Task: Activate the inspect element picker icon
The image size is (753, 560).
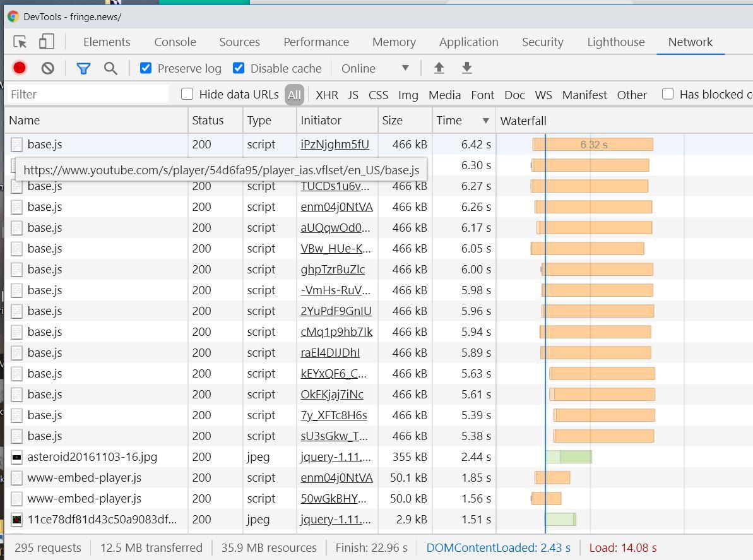Action: [20, 42]
